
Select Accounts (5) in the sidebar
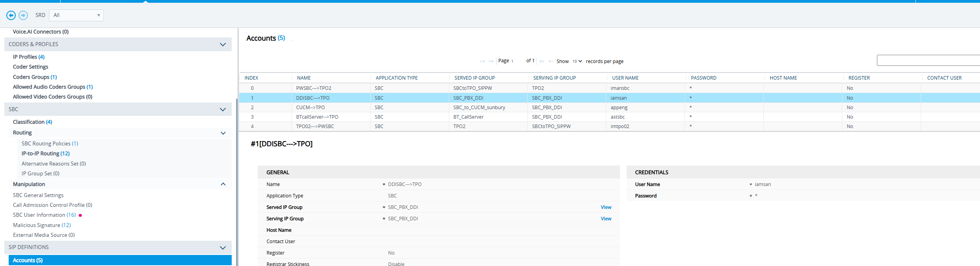coord(120,260)
